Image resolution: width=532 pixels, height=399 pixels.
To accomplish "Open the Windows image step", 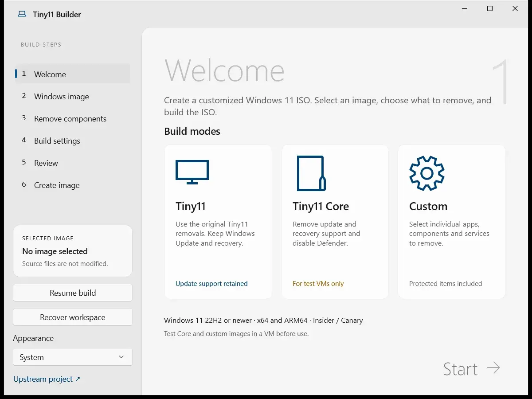I will [x=73, y=96].
